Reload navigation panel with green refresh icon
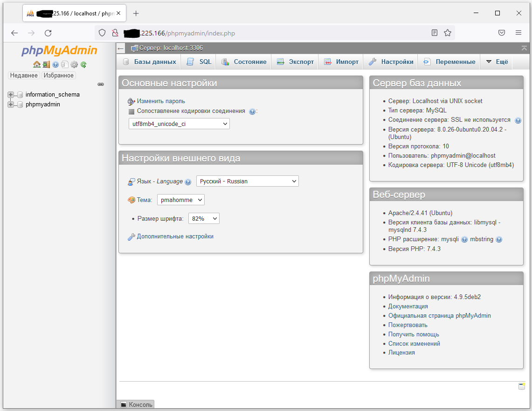 83,64
